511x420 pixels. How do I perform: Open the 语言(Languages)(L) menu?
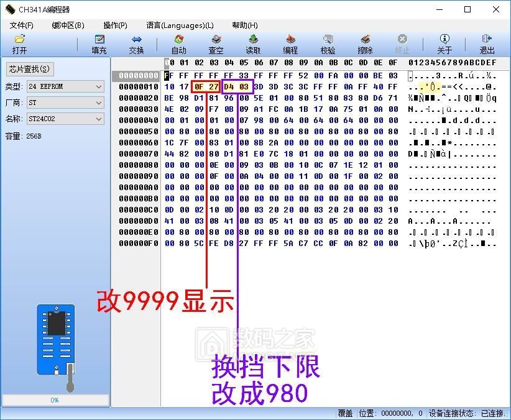180,25
